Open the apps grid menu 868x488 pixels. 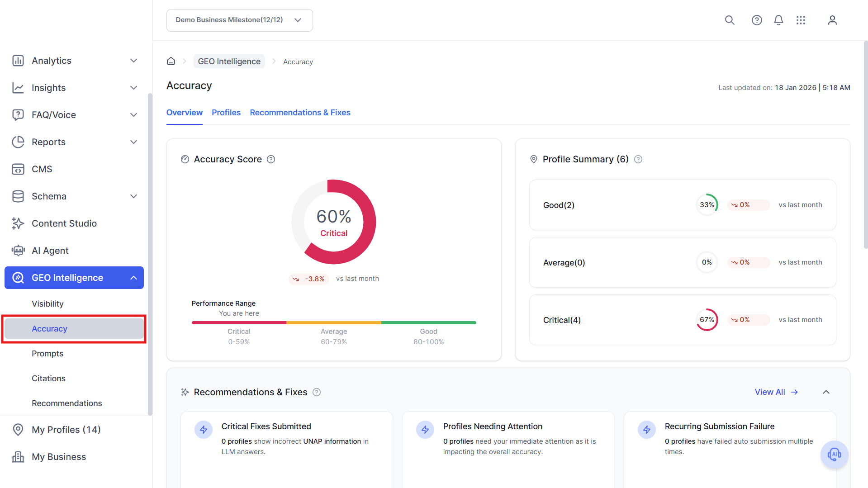(801, 20)
